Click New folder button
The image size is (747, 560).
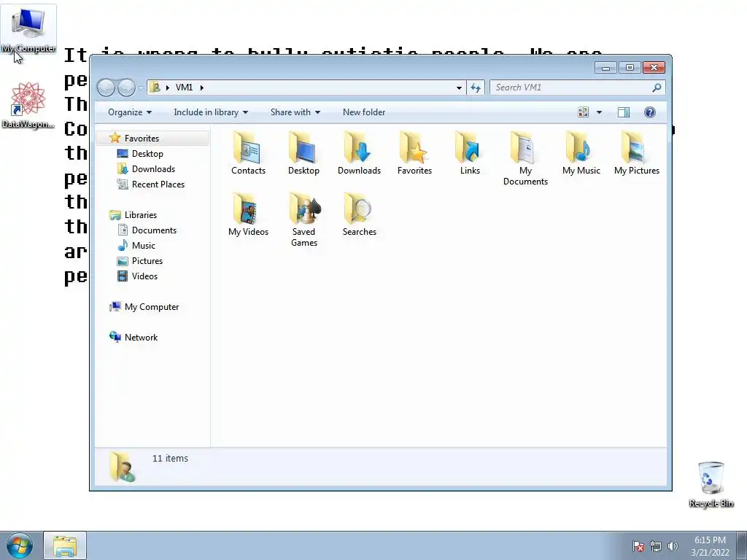coord(364,112)
